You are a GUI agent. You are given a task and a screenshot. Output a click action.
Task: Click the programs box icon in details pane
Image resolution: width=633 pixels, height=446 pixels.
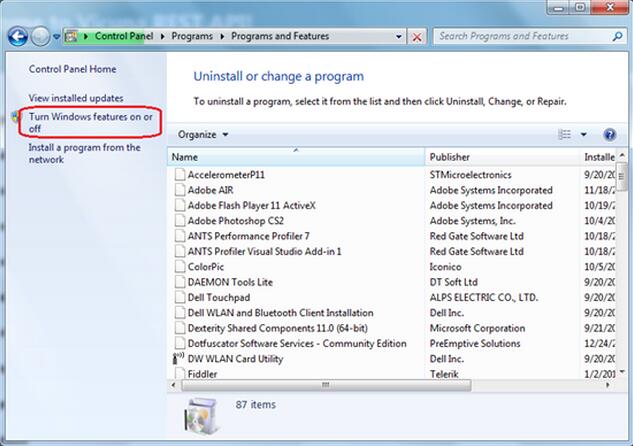[x=202, y=416]
